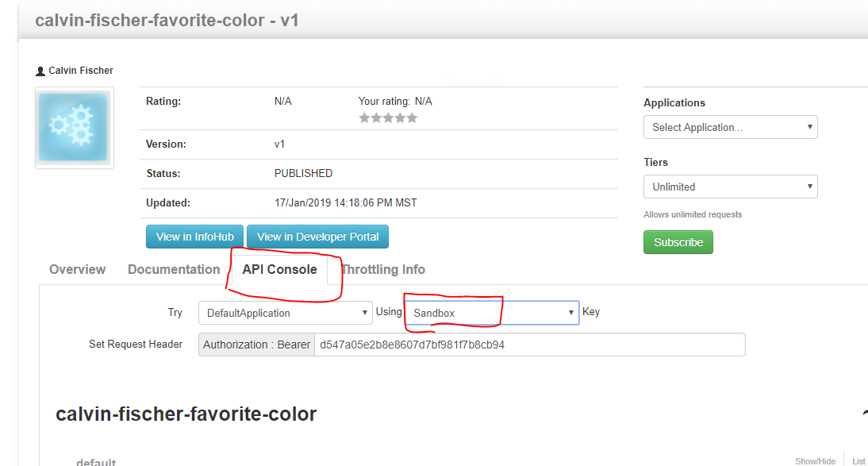This screenshot has height=466, width=868.
Task: Go to the Throttling Info tab
Action: tap(383, 269)
